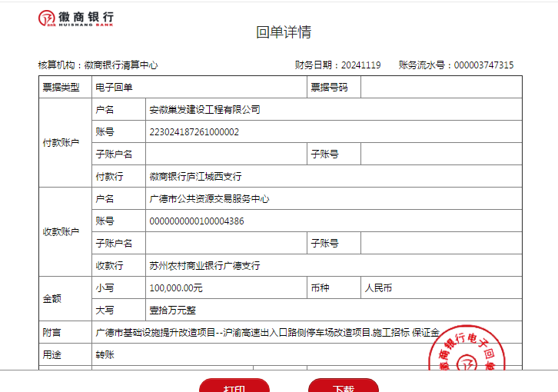Click the 附言 remarks text
Screen dimensions: 558x392
[267, 333]
